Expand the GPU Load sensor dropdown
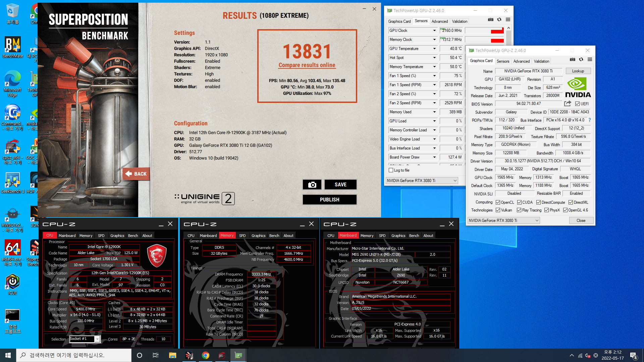The width and height of the screenshot is (644, 362). (x=434, y=121)
